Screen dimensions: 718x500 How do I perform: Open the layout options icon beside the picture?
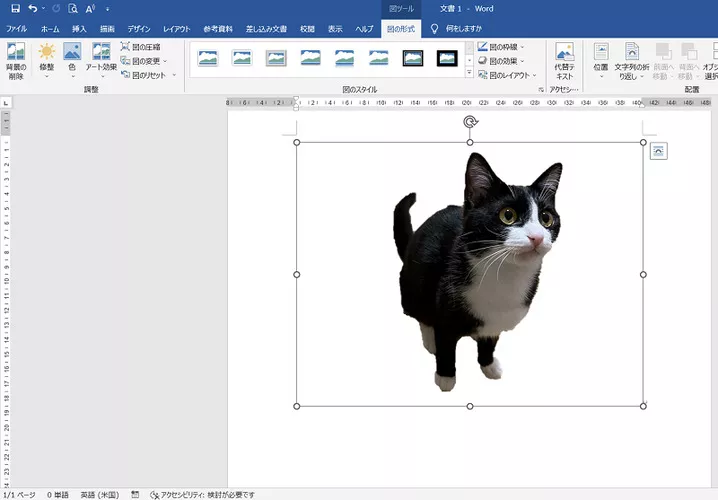[658, 151]
